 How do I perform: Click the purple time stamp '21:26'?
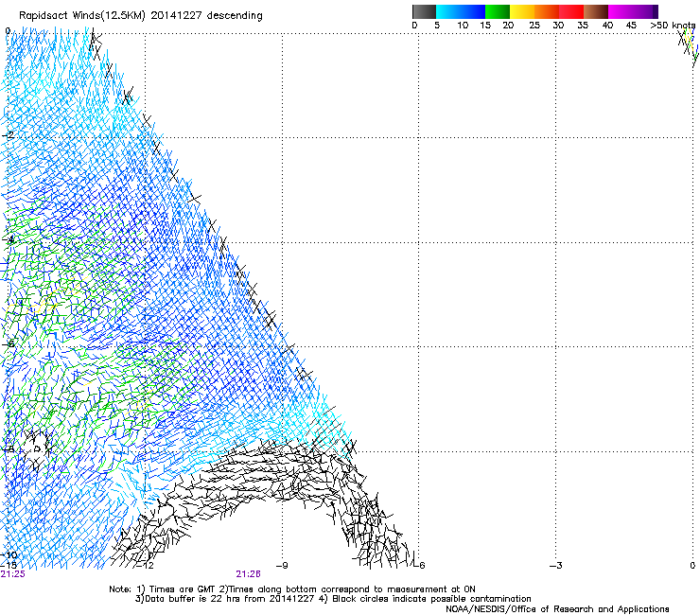click(x=248, y=574)
